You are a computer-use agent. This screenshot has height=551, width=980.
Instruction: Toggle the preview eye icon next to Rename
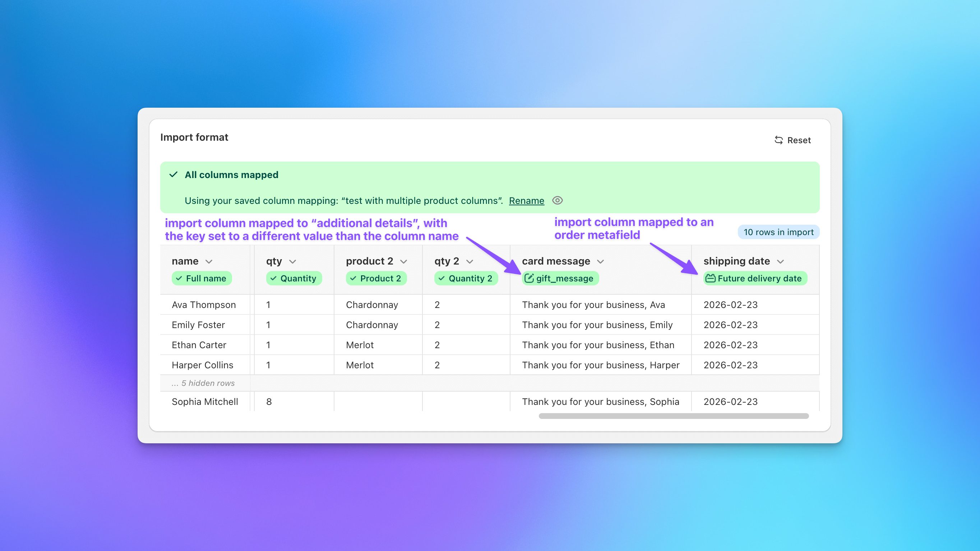[557, 200]
